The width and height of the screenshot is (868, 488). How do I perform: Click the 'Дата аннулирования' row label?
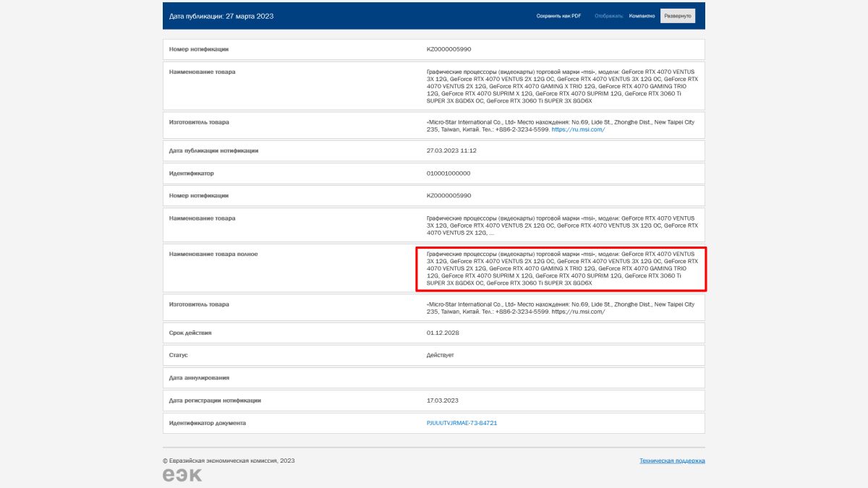[x=199, y=378]
